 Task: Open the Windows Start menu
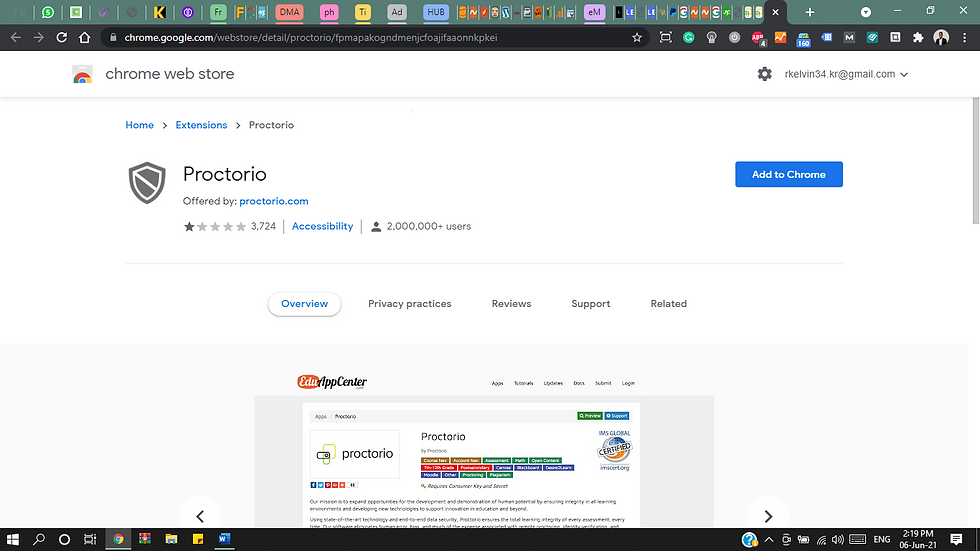(x=12, y=539)
